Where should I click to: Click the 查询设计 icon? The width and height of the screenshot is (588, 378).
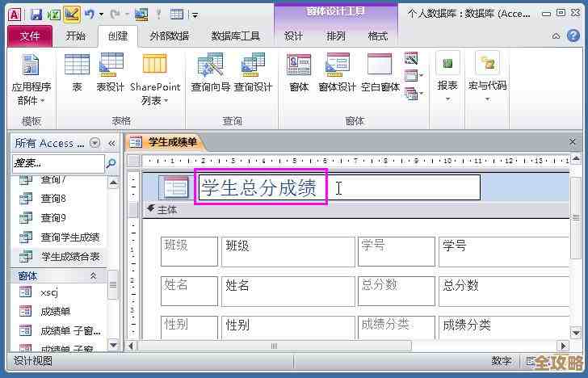point(253,73)
